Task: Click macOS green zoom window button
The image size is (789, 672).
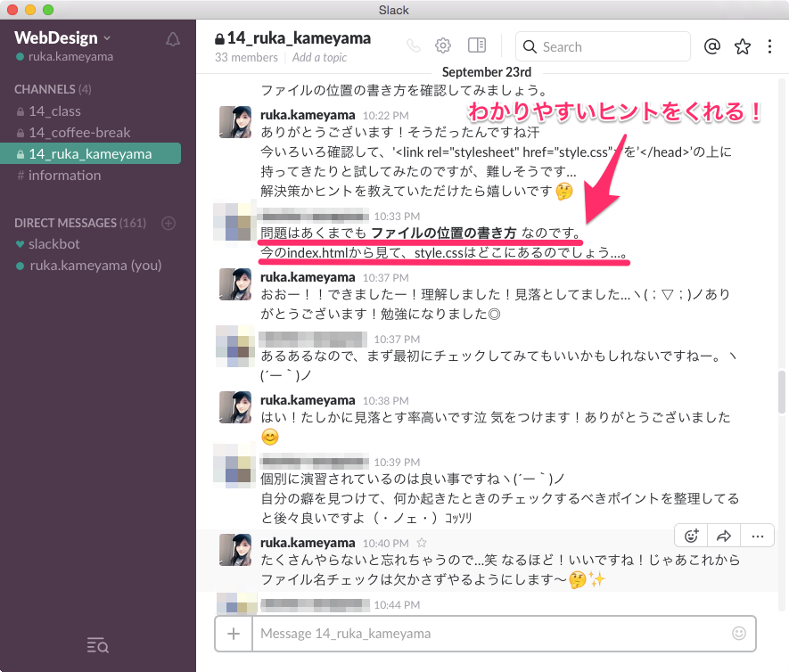Action: [x=48, y=10]
